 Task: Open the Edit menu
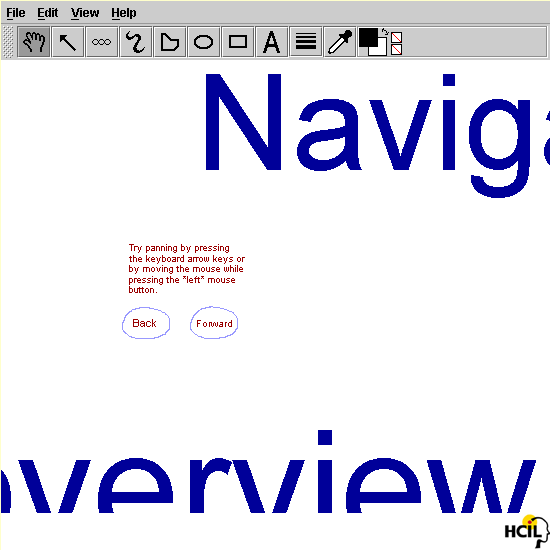click(x=47, y=13)
